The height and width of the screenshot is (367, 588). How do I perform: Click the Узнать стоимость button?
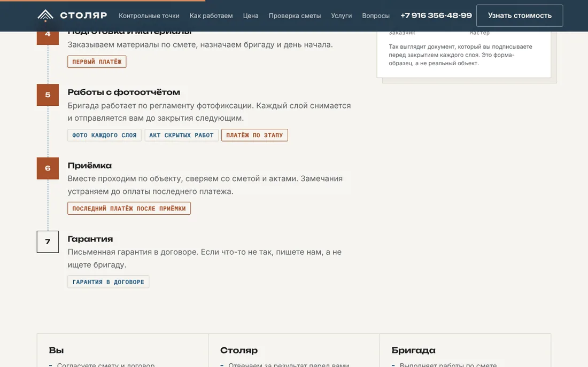tap(520, 15)
